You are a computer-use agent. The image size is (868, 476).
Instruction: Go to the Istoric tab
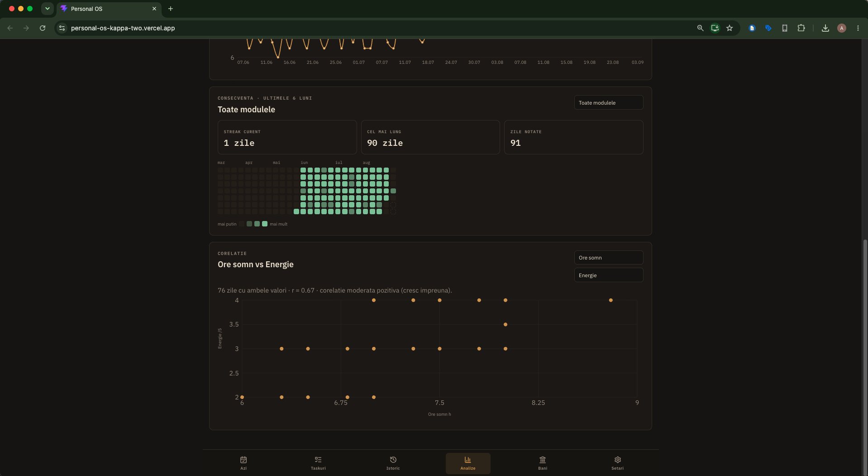393,463
